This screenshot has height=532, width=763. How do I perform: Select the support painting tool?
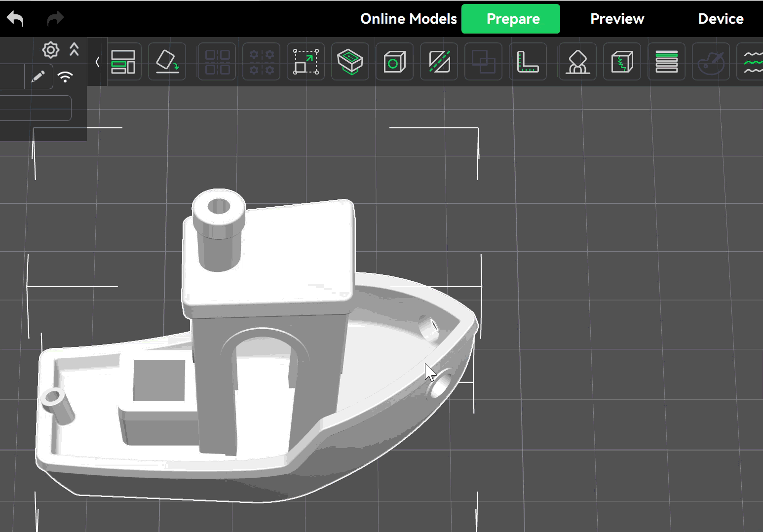click(577, 62)
